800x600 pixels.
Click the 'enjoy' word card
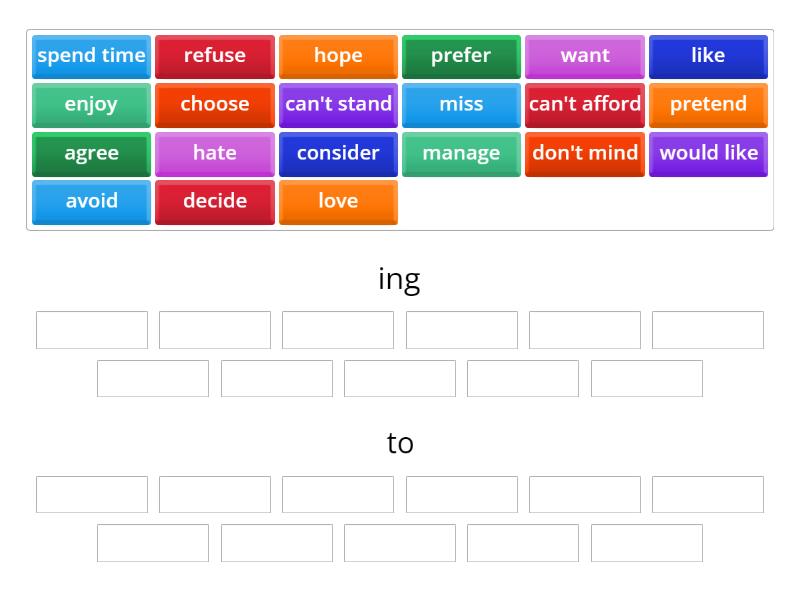pos(91,104)
